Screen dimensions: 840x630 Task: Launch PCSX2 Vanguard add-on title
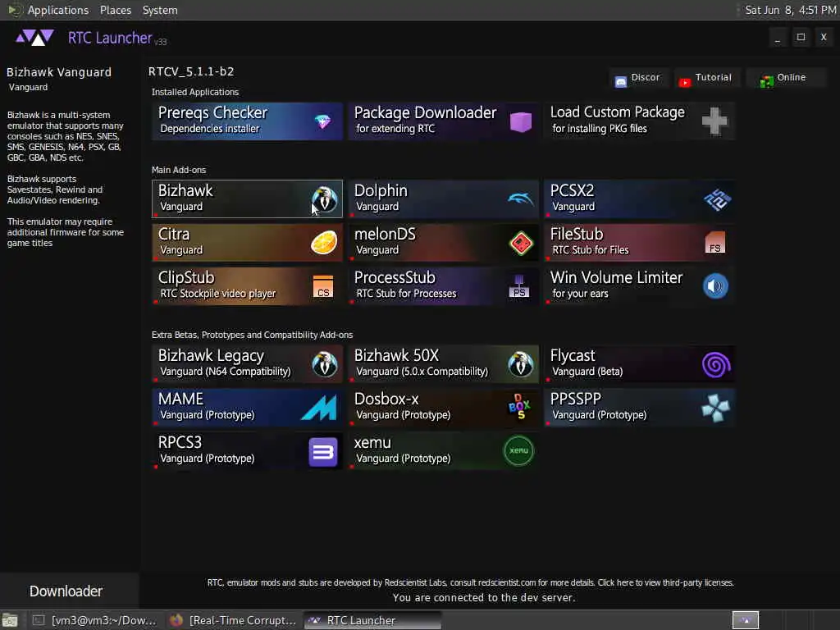572,190
